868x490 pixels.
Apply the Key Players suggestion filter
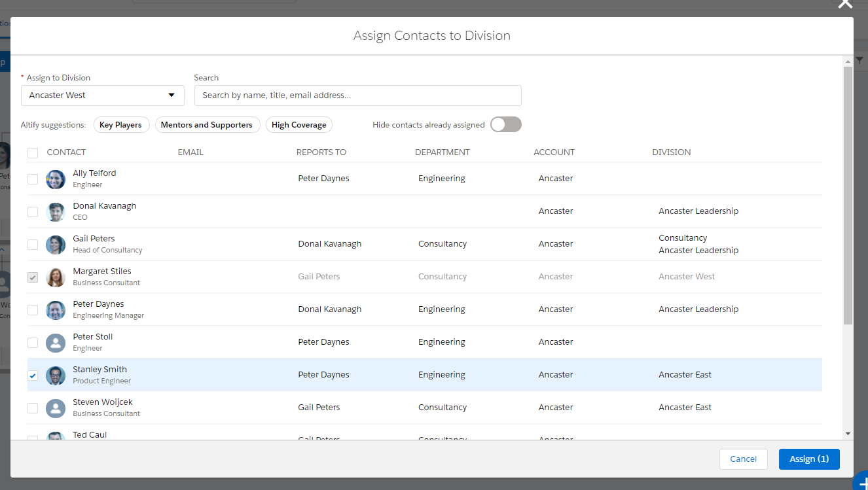(x=120, y=125)
